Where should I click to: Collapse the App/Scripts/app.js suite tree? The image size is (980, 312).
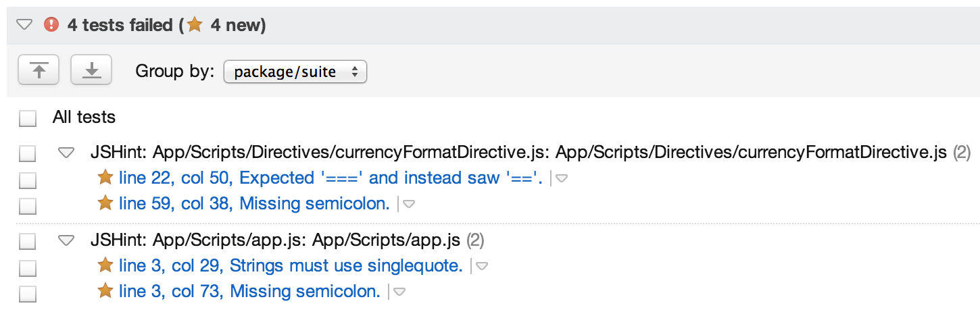click(x=66, y=240)
